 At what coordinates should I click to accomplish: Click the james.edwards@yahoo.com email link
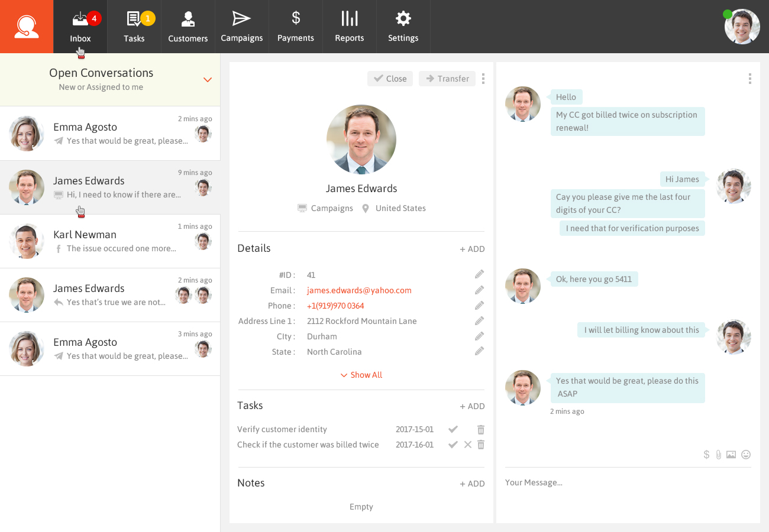tap(359, 290)
